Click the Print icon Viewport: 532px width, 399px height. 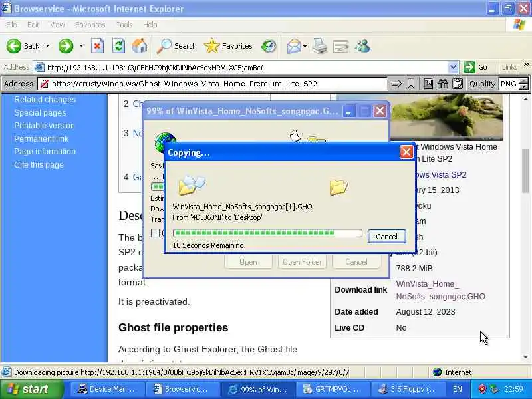[320, 46]
